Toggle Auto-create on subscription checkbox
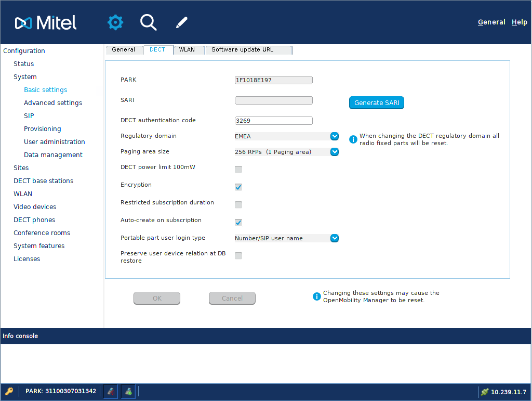This screenshot has width=532, height=401. pos(238,223)
